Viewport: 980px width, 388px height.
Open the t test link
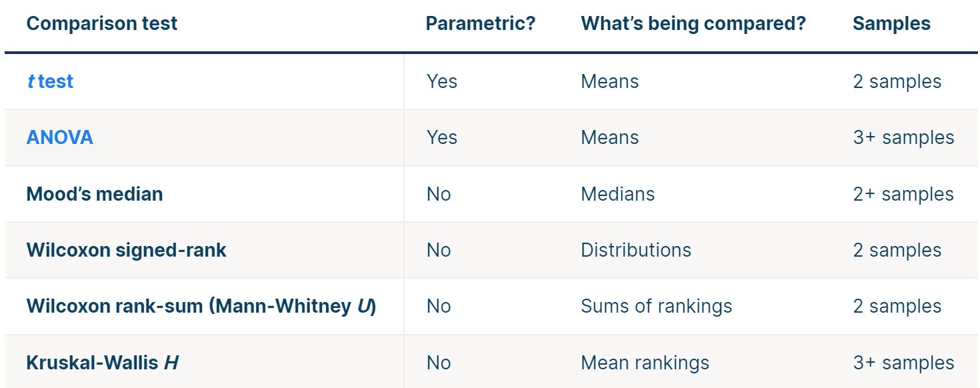[50, 81]
